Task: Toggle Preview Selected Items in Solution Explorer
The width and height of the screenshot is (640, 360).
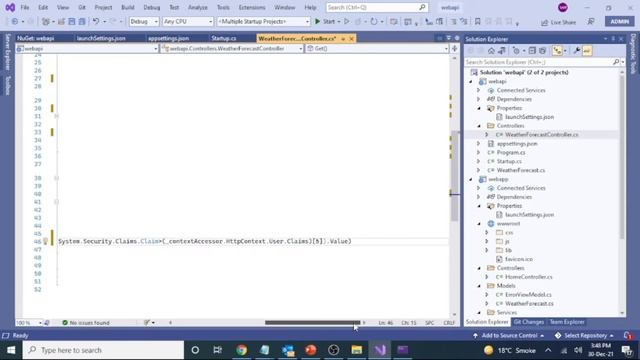Action: click(587, 51)
